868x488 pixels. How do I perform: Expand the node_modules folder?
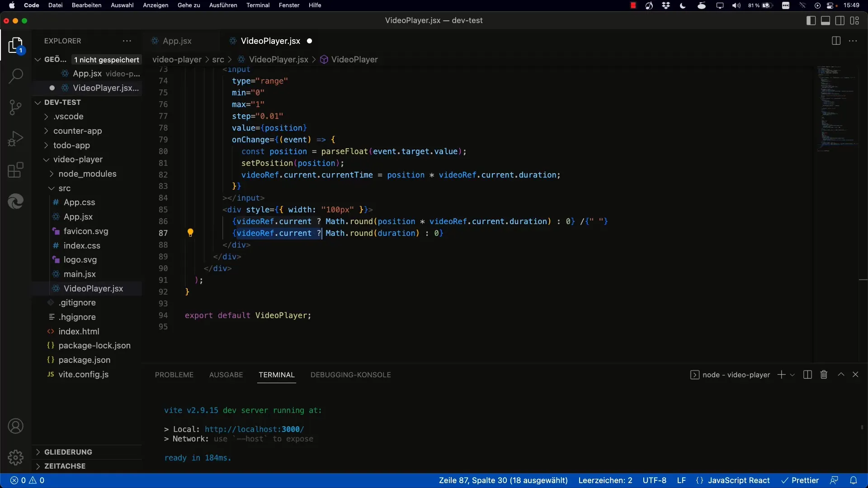[87, 174]
